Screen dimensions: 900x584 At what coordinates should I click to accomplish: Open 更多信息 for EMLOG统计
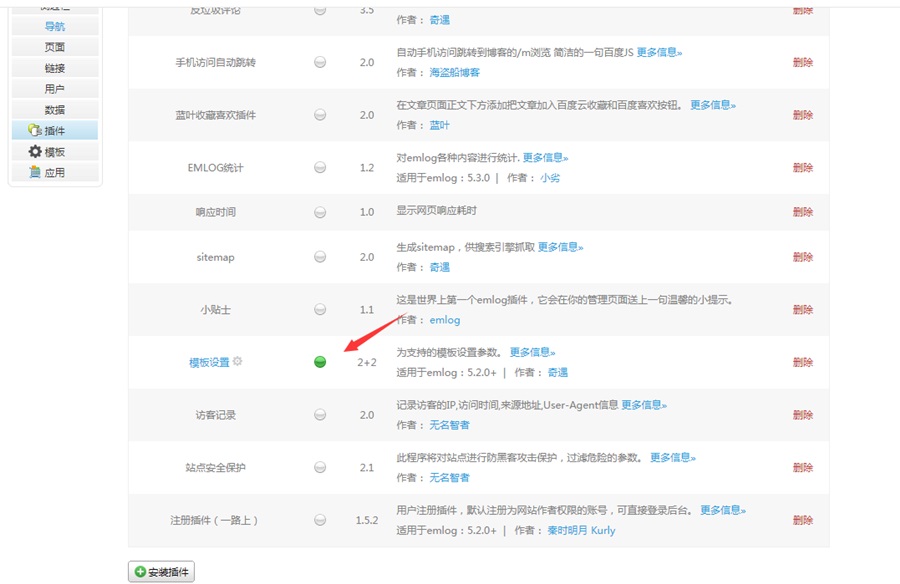(545, 157)
